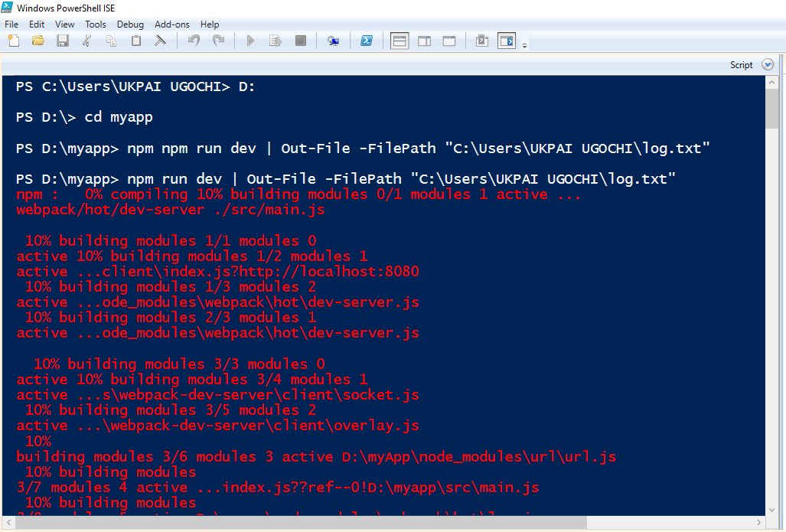Copy text using Copy toolbar icon
The width and height of the screenshot is (786, 532).
[109, 41]
